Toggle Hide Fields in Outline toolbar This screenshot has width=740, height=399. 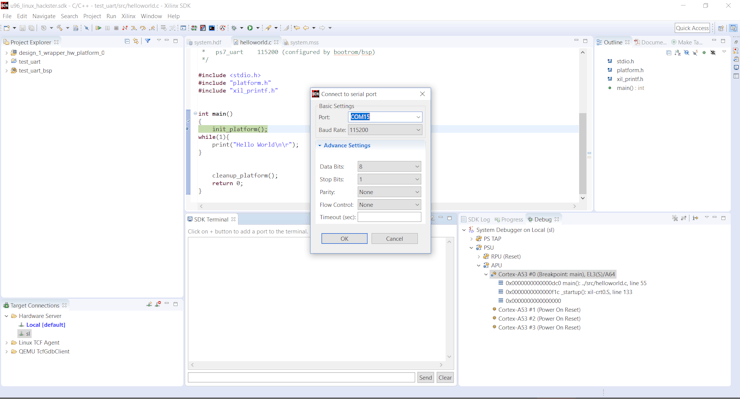pyautogui.click(x=687, y=52)
